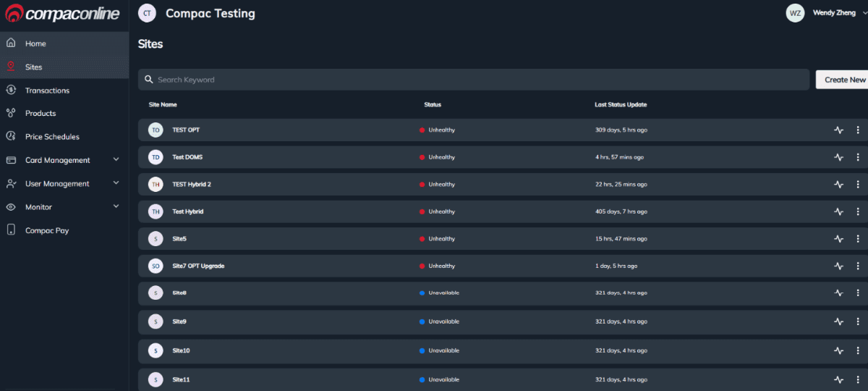This screenshot has height=391, width=868.
Task: Click '4 hrs, 57 mins ago' timestamp
Action: [x=619, y=157]
